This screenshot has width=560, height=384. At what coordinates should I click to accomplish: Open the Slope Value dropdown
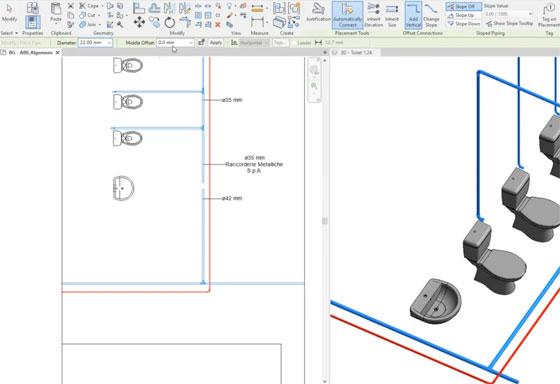coord(530,14)
